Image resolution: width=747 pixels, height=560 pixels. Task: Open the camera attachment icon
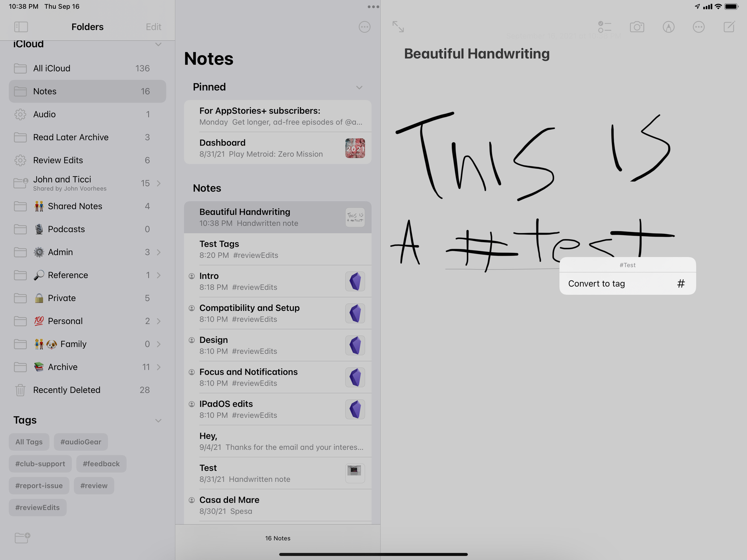click(637, 27)
